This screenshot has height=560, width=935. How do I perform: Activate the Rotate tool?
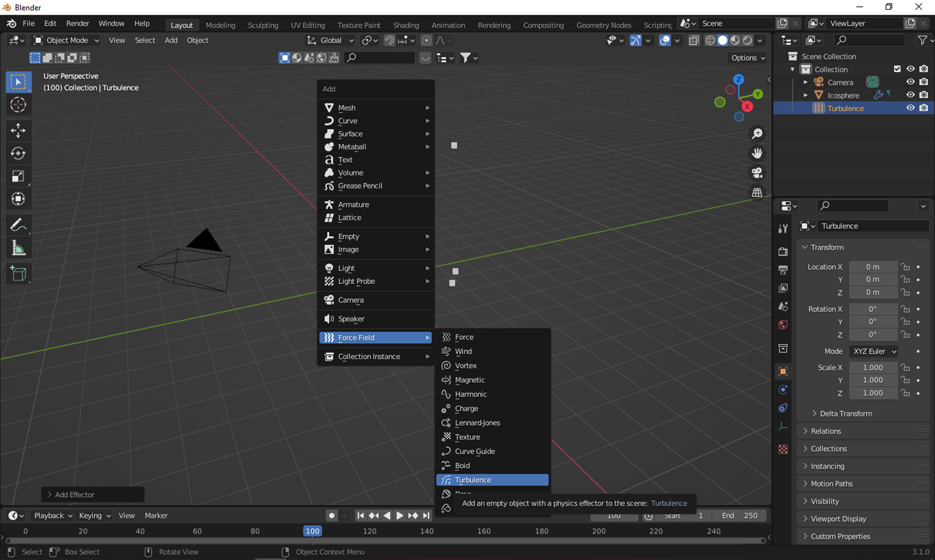click(x=18, y=153)
